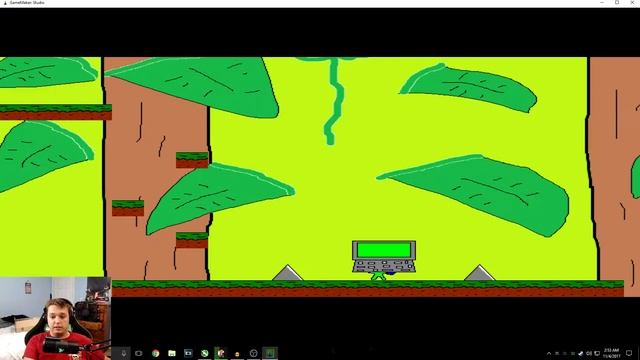The image size is (640, 360).
Task: Open File Explorer from the taskbar
Action: tap(172, 353)
